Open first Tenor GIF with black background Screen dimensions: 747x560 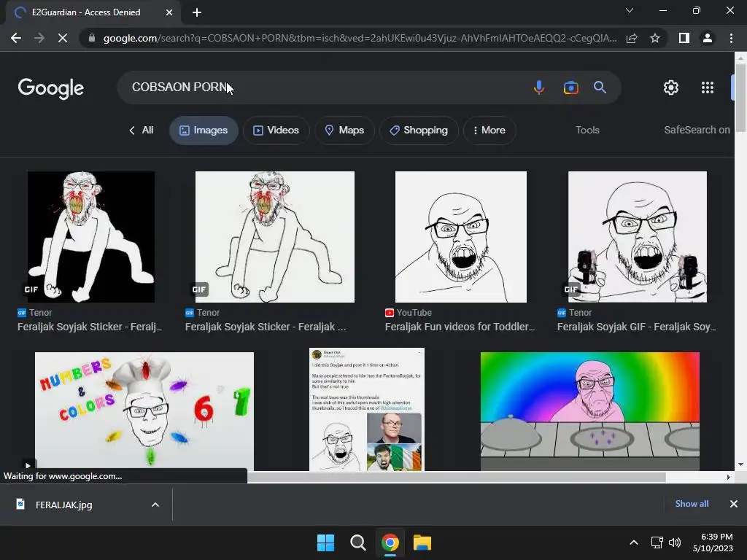91,237
